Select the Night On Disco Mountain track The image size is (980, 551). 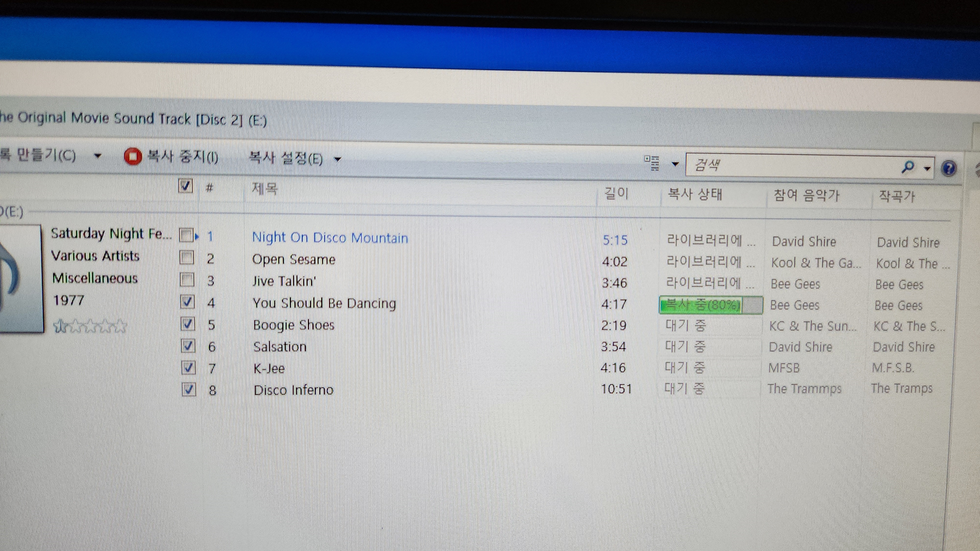pos(330,238)
